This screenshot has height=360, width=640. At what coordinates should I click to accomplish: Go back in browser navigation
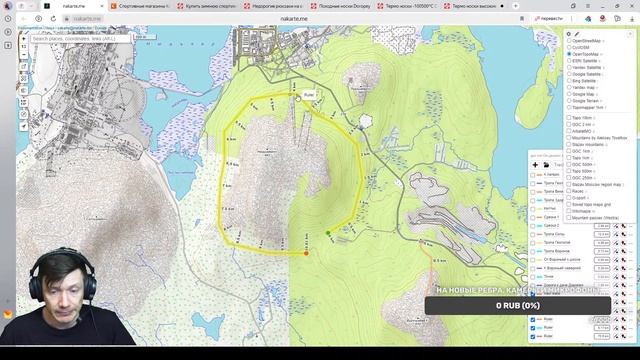tap(24, 19)
